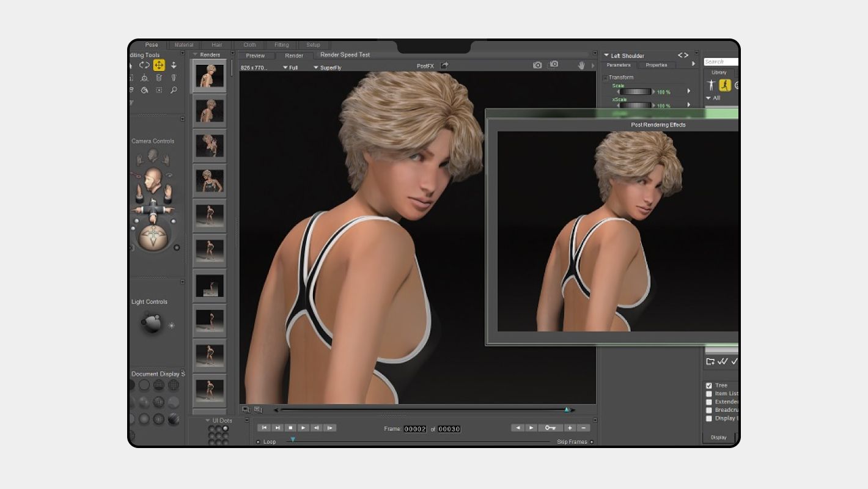Open the Full resolution dropdown
The image size is (868, 489).
[290, 68]
